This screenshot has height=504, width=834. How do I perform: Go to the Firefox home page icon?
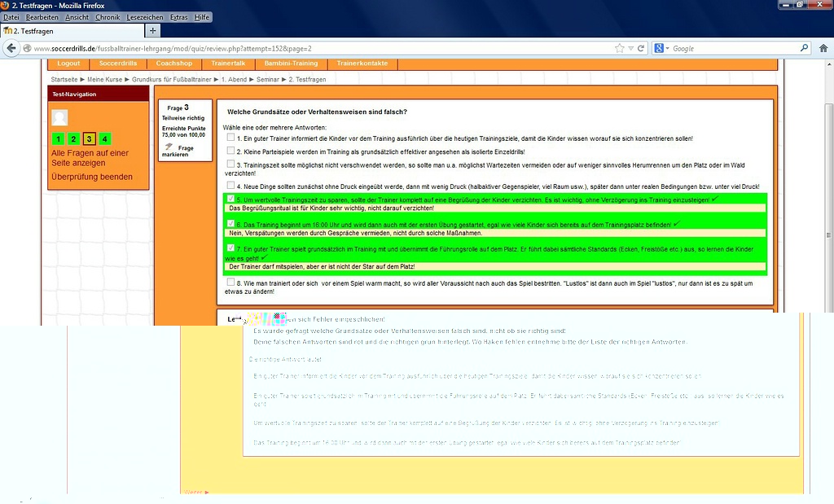(x=824, y=48)
